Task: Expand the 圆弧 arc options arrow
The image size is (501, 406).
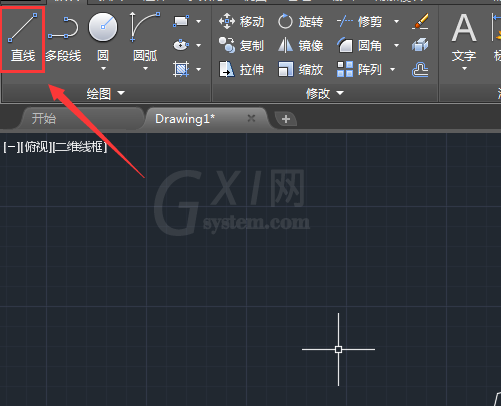Action: coord(145,68)
